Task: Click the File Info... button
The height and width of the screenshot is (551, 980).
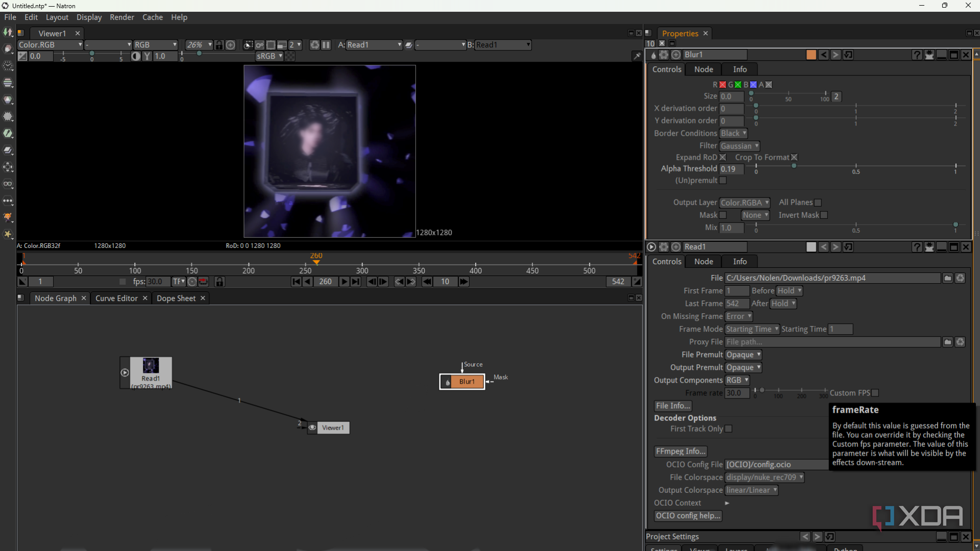Action: coord(673,406)
